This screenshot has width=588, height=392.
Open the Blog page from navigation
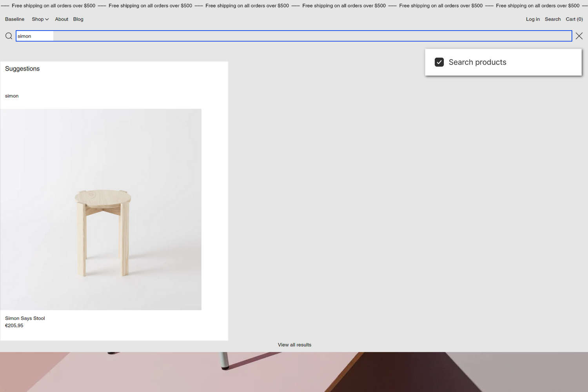pyautogui.click(x=78, y=19)
